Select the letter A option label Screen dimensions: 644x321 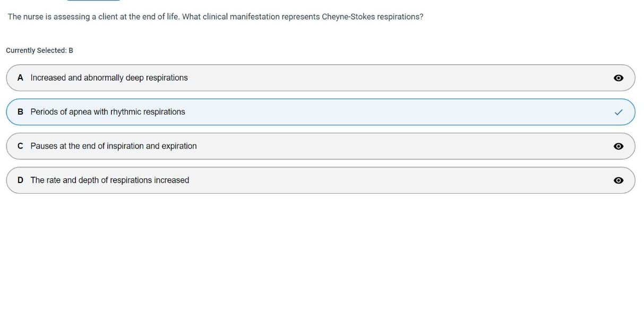tap(20, 78)
